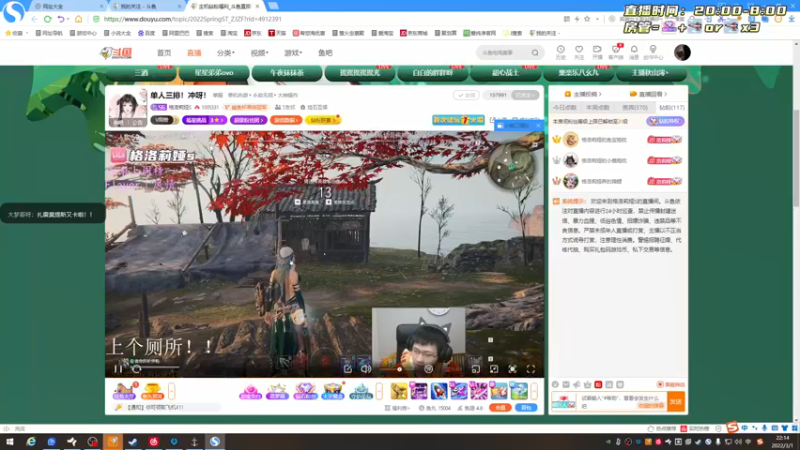Click the browser back arrow
This screenshot has height=450, width=800.
pos(34,19)
